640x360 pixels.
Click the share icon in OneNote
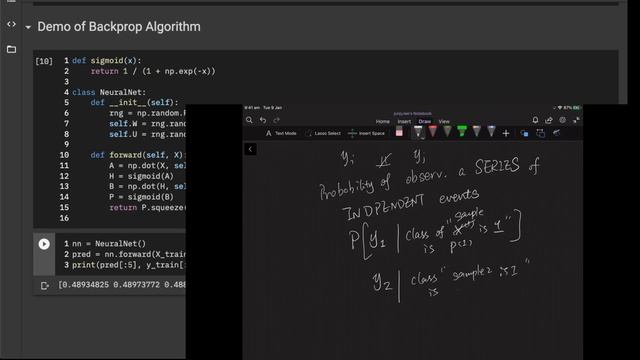549,120
